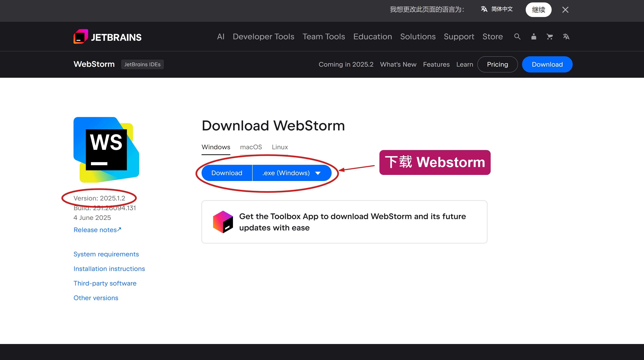This screenshot has width=644, height=360.
Task: Open Third-party software link
Action: click(x=105, y=283)
